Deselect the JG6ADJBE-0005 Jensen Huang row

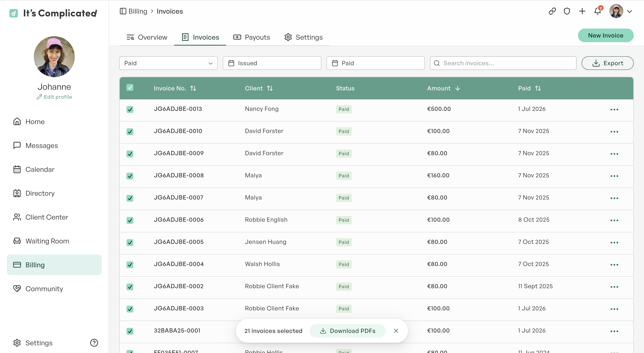[x=130, y=242]
